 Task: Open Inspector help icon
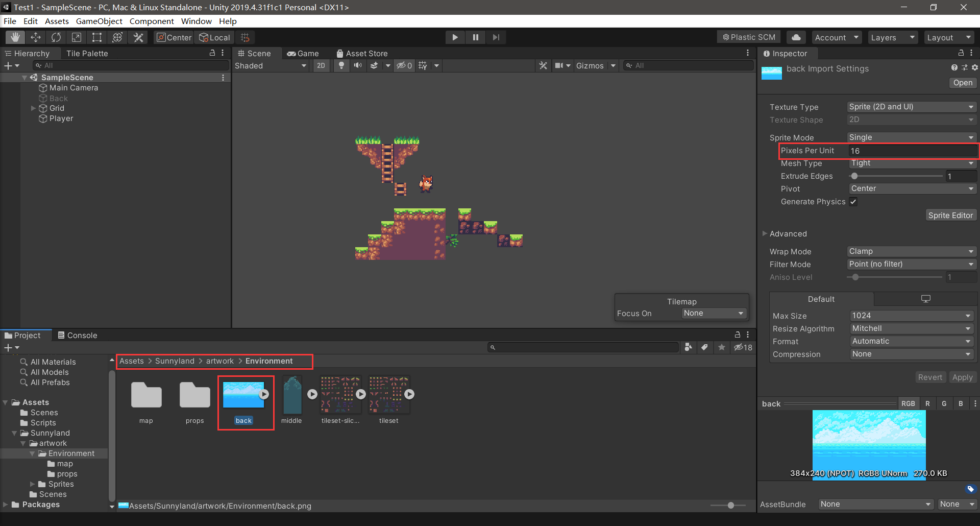click(954, 67)
